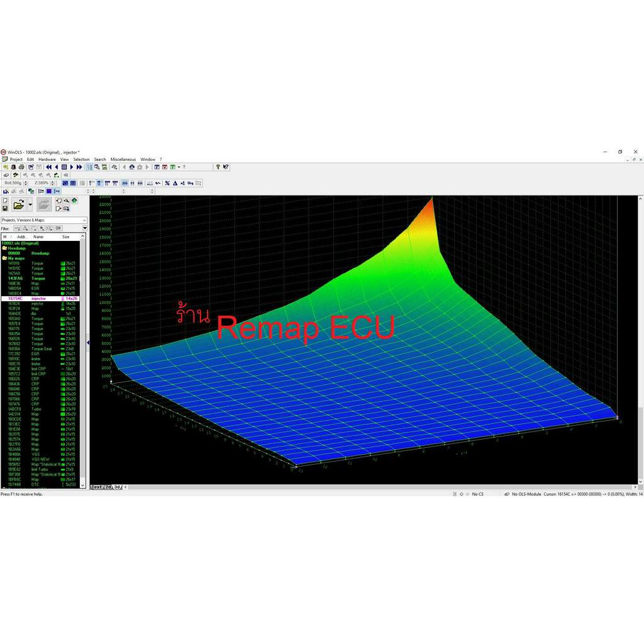Click the context help arrow icon
This screenshot has width=644, height=644.
point(226,167)
